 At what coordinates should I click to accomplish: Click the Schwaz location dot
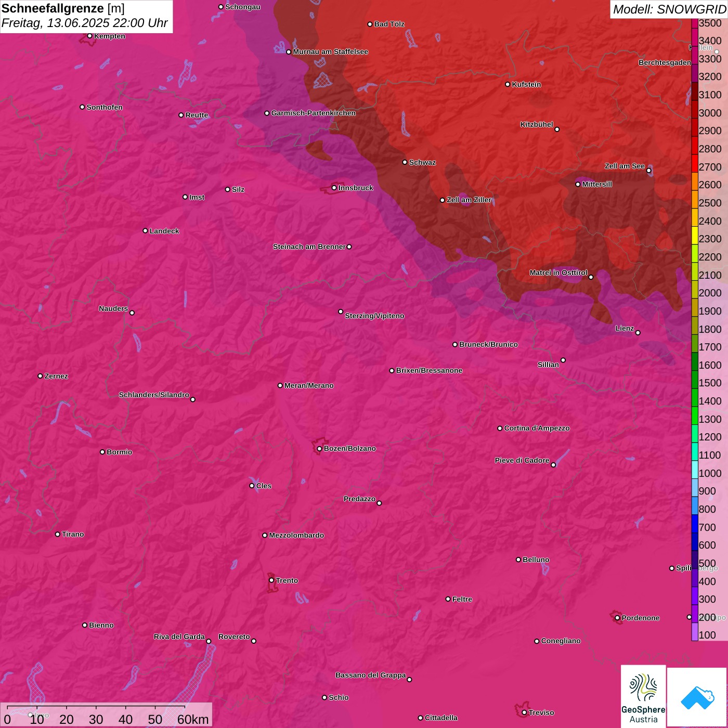[x=405, y=162]
